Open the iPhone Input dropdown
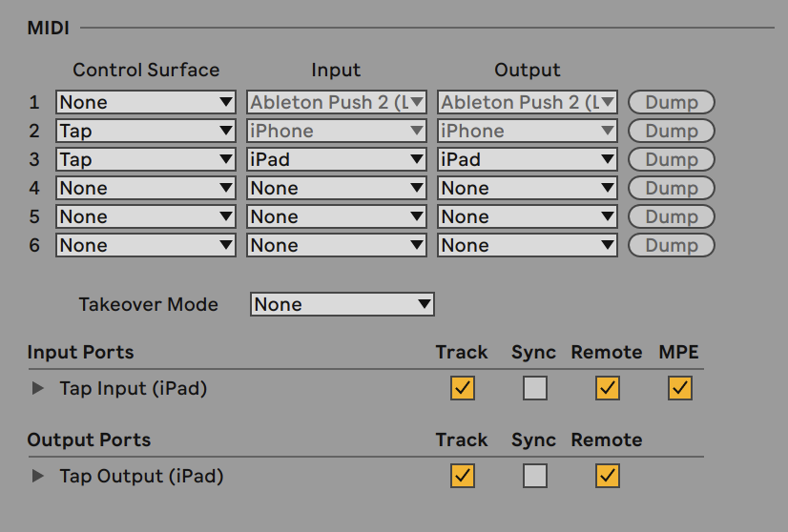 point(337,132)
